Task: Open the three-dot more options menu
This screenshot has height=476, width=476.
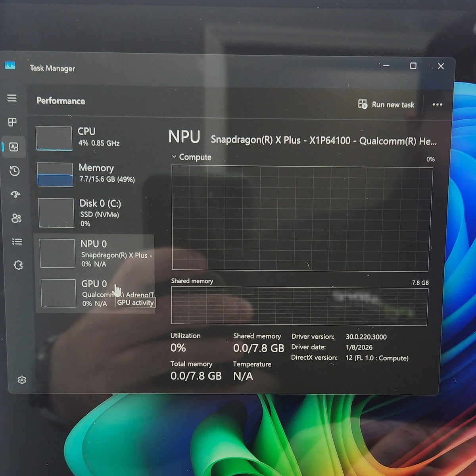Action: pyautogui.click(x=437, y=104)
